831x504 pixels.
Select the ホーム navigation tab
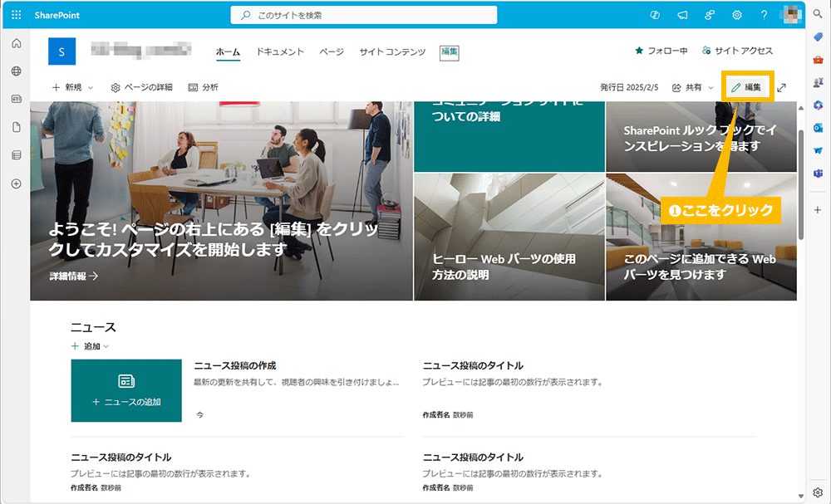coord(228,51)
